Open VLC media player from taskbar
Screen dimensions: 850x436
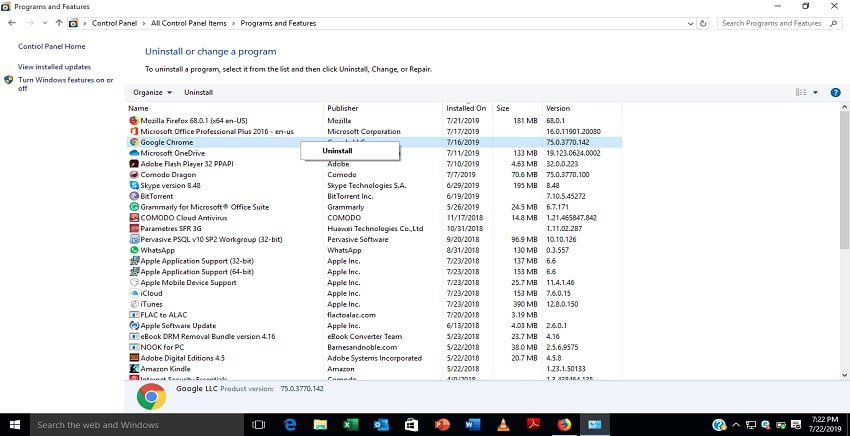point(504,425)
